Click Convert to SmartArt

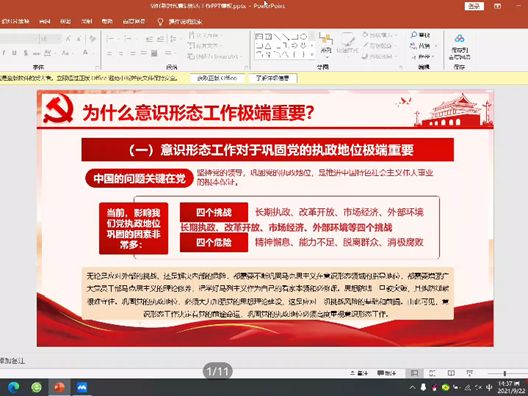(214, 56)
